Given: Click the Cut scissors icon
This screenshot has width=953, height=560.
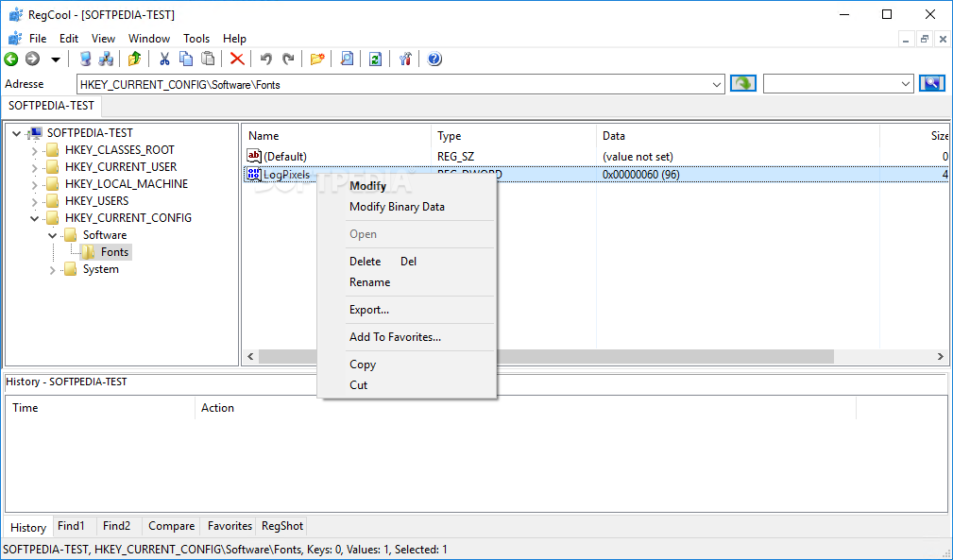Looking at the screenshot, I should point(164,59).
